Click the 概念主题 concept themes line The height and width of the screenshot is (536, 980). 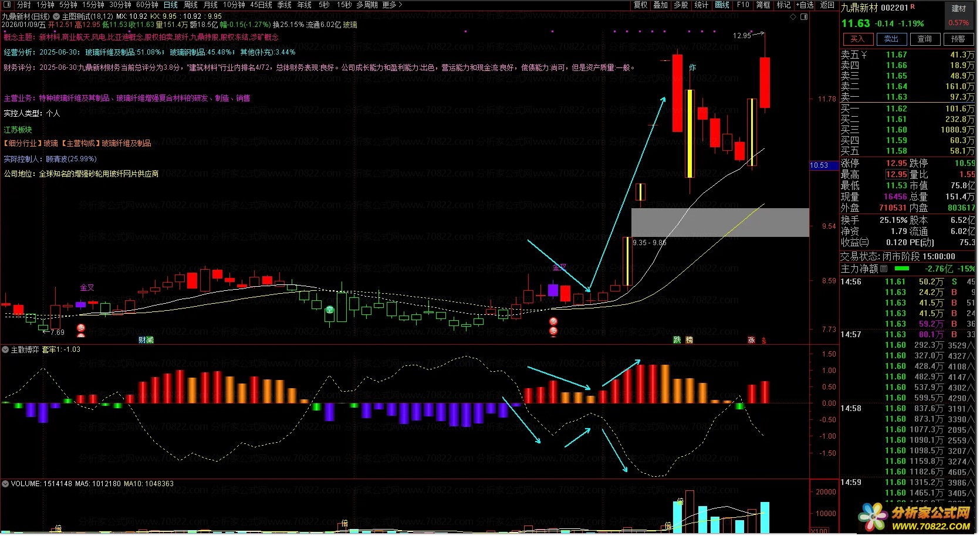click(141, 37)
